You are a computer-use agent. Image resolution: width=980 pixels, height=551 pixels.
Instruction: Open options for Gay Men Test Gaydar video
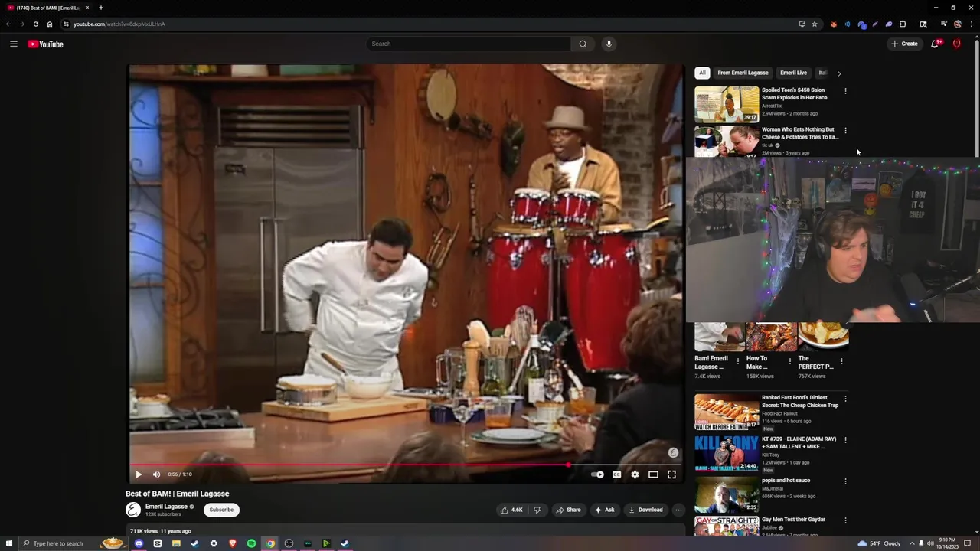(x=845, y=520)
